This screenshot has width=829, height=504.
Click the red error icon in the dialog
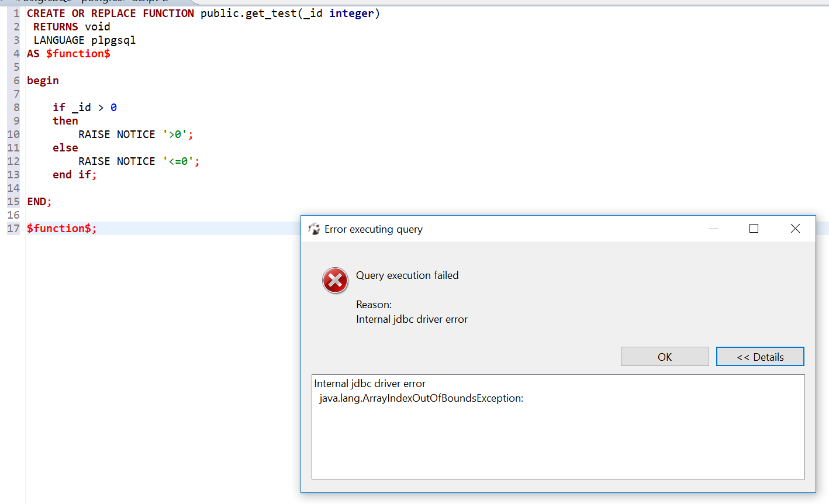point(335,280)
